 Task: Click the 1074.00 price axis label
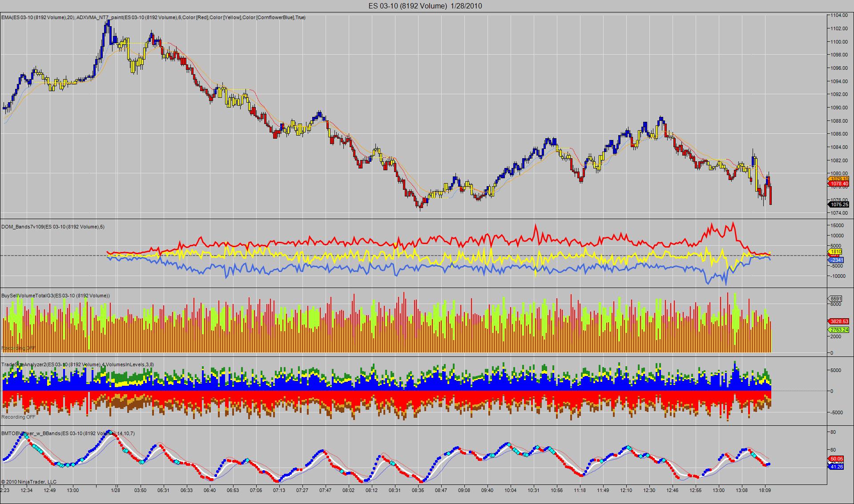[838, 213]
